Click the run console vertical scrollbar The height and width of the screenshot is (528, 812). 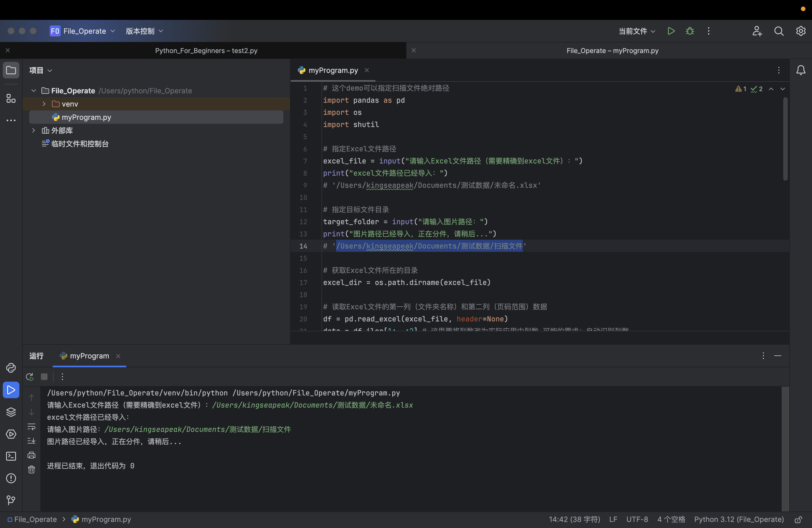785,448
